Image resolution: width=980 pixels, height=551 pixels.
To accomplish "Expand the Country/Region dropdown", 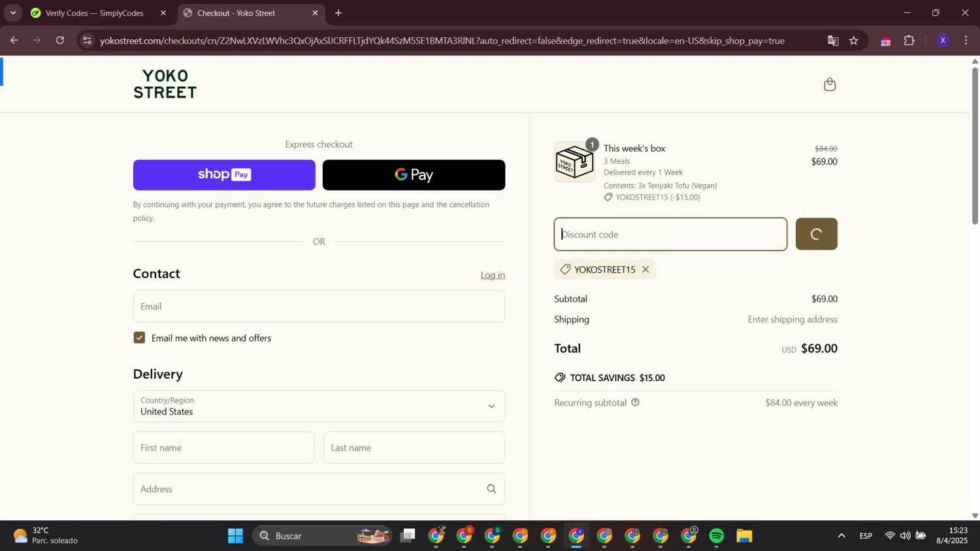I will coord(319,406).
